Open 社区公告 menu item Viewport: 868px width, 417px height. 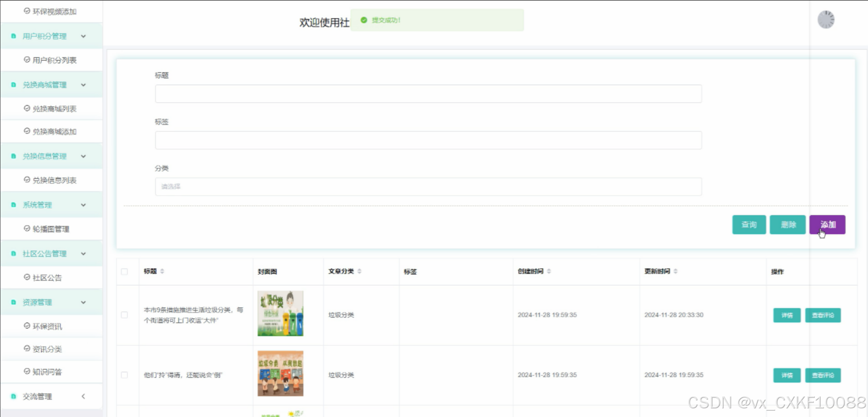point(51,278)
